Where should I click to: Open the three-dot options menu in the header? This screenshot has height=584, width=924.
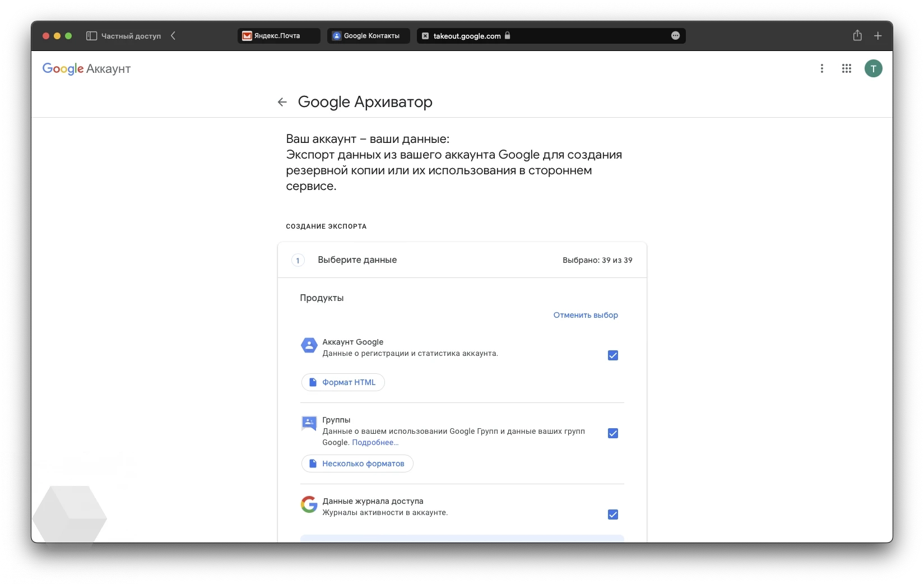pos(822,68)
